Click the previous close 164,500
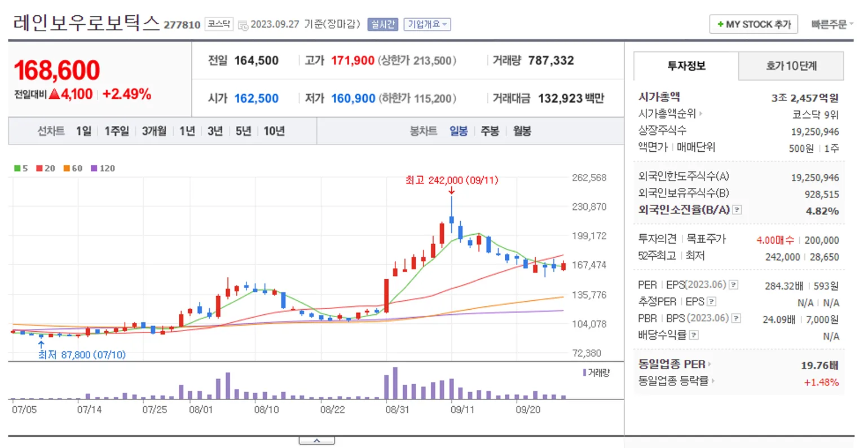This screenshot has height=448, width=868. (256, 60)
